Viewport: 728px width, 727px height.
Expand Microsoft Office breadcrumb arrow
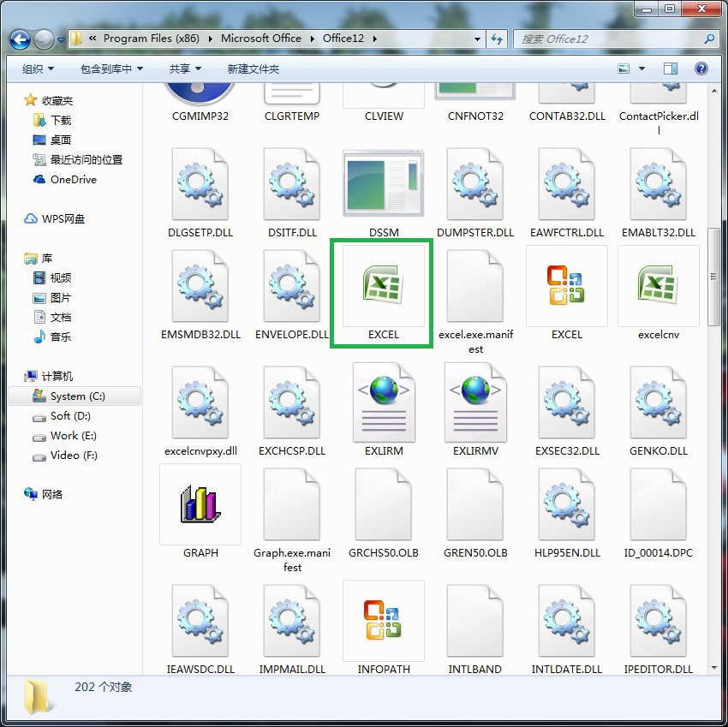coord(312,39)
